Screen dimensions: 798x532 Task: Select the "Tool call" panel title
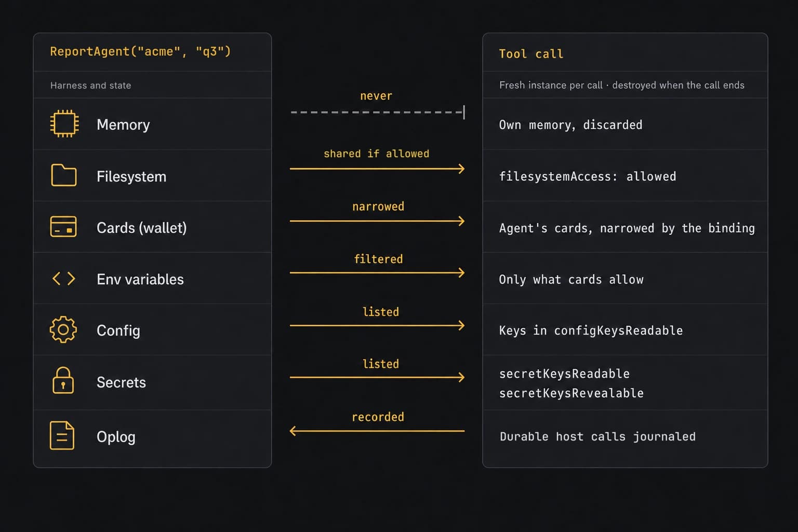531,54
